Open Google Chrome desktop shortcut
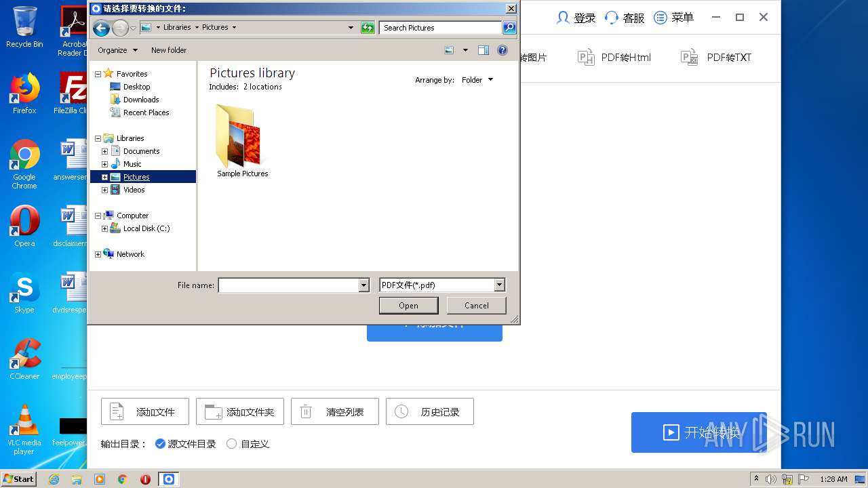868x488 pixels. click(x=24, y=164)
